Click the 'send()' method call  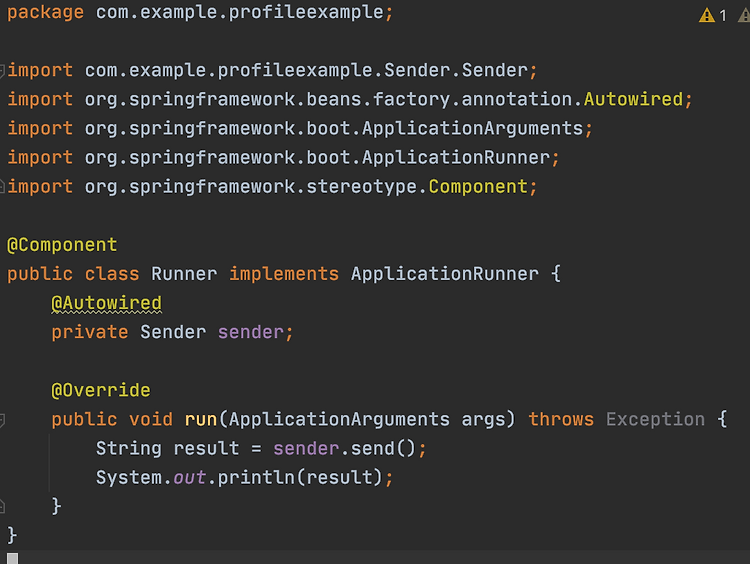(383, 449)
